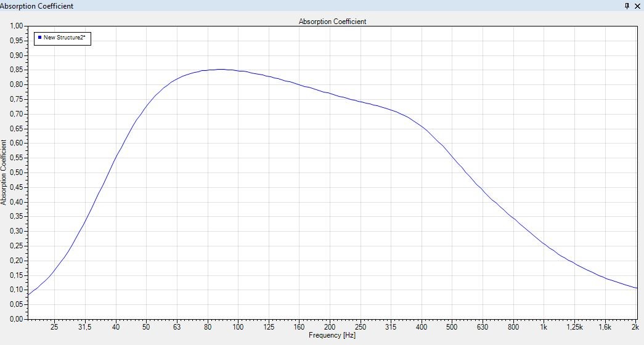This screenshot has width=644, height=345.
Task: Select the New Structure2* legend entry
Action: (63, 38)
